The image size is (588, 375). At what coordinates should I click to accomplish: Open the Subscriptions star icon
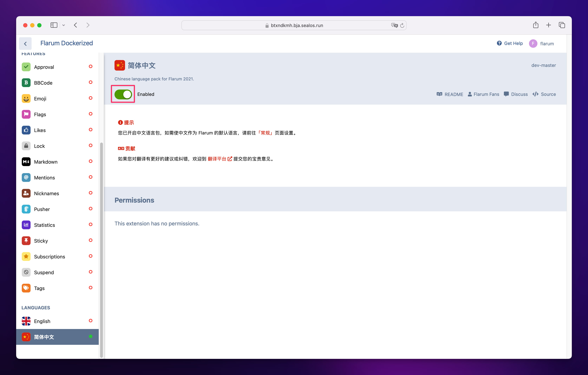click(26, 257)
